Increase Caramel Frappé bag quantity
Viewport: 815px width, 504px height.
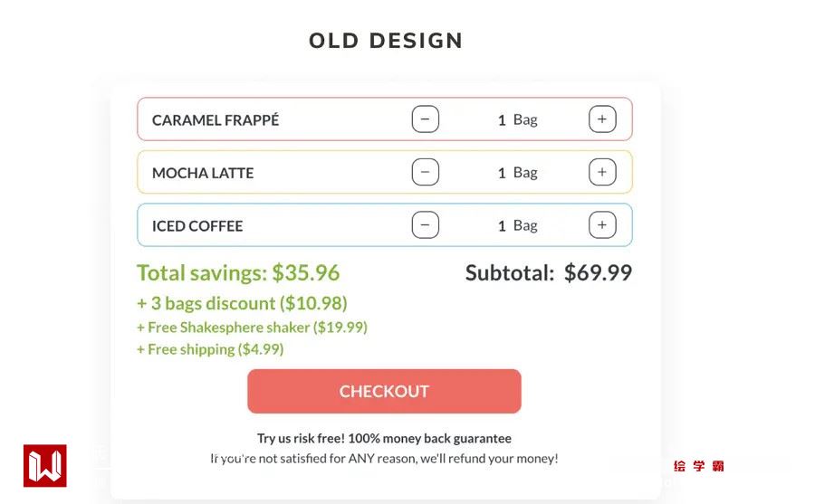602,119
